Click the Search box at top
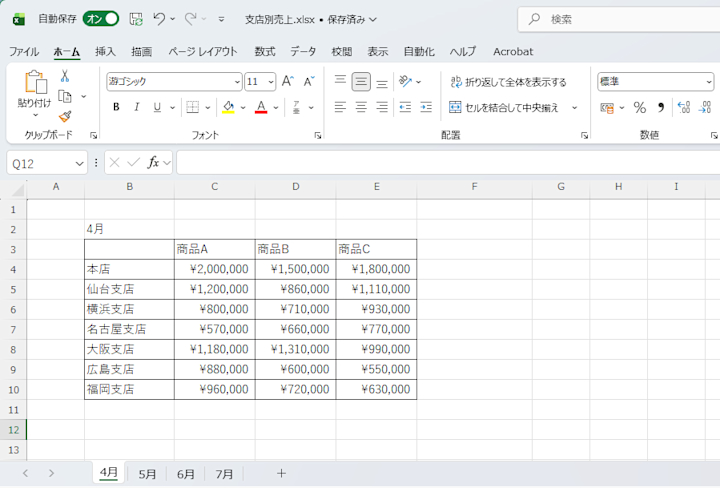 (619, 19)
